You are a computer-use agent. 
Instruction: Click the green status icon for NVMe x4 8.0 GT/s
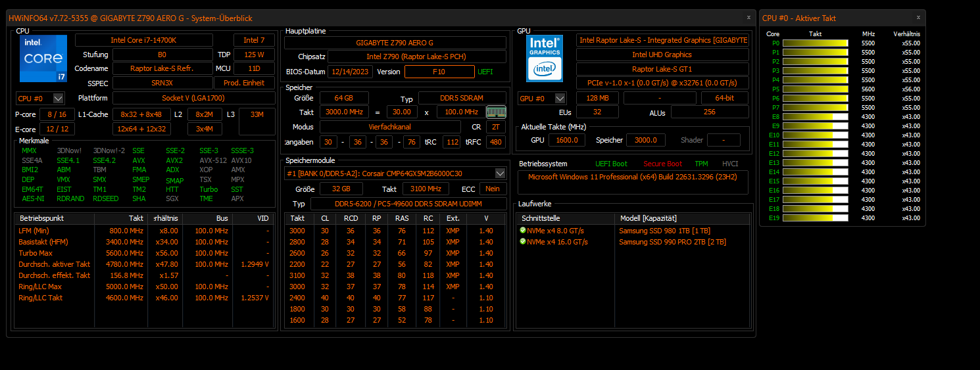pos(523,231)
